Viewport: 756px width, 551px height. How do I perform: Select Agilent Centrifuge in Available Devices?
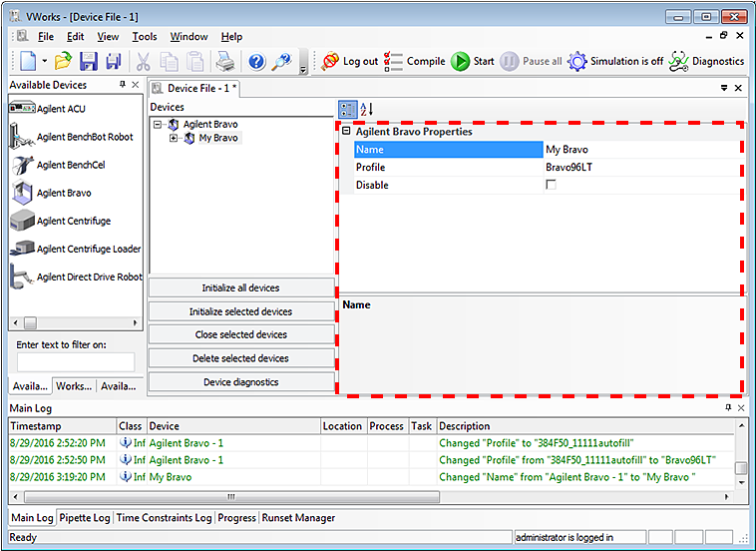(x=74, y=221)
